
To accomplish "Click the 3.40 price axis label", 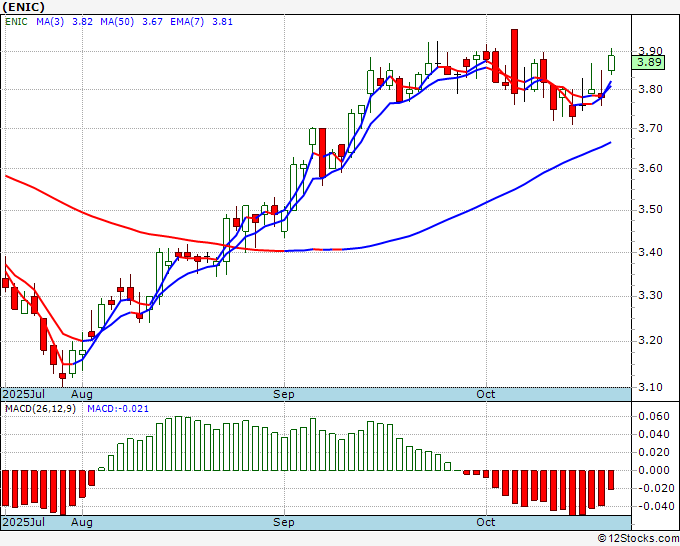I will point(651,252).
